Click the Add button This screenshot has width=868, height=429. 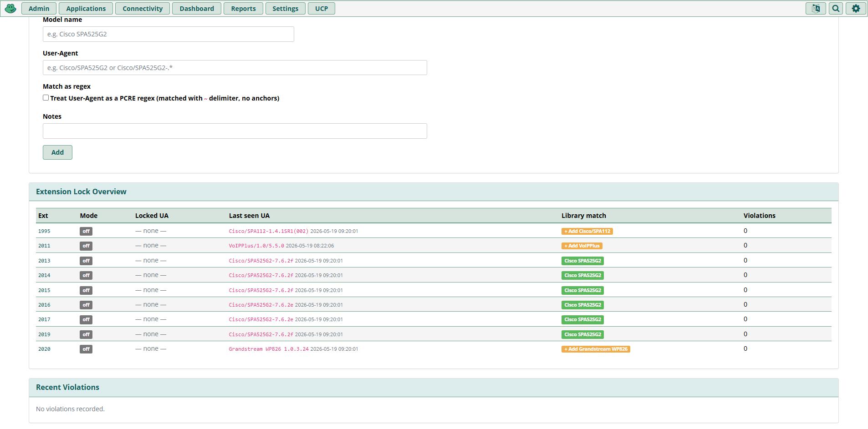pos(57,152)
